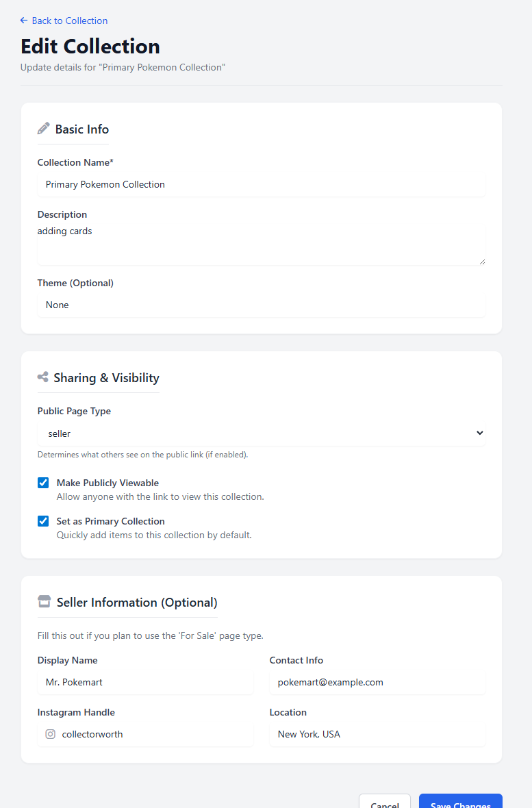Edit the Display Name field Mr. Pokemart
Image resolution: width=532 pixels, height=808 pixels.
tap(145, 682)
